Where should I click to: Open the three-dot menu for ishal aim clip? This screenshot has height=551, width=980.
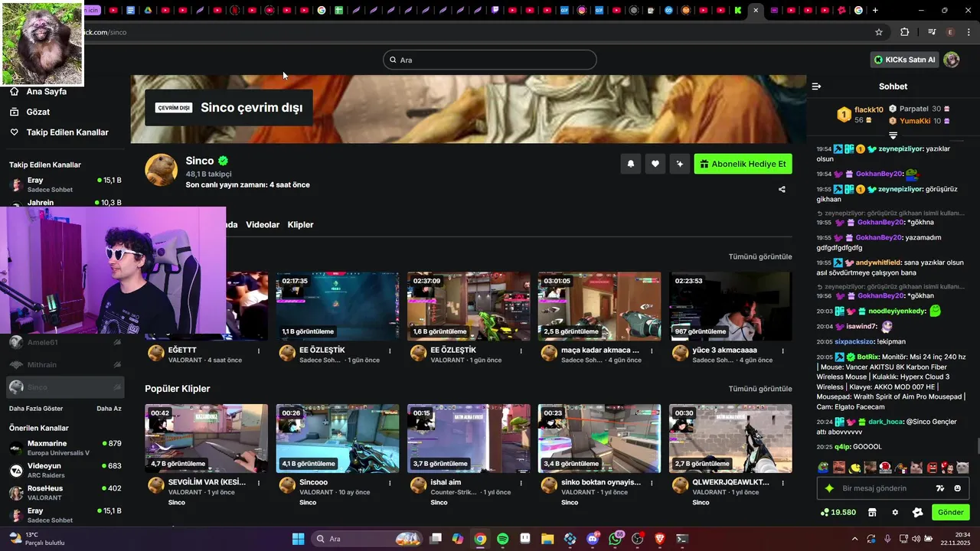[521, 484]
